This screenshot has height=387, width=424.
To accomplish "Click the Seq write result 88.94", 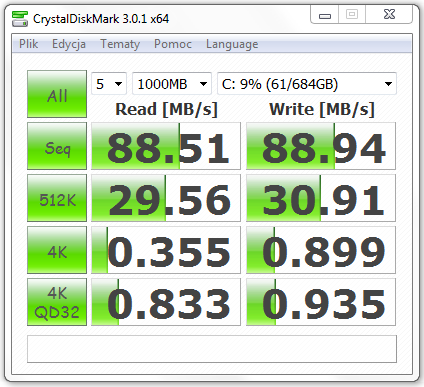I will [x=321, y=146].
